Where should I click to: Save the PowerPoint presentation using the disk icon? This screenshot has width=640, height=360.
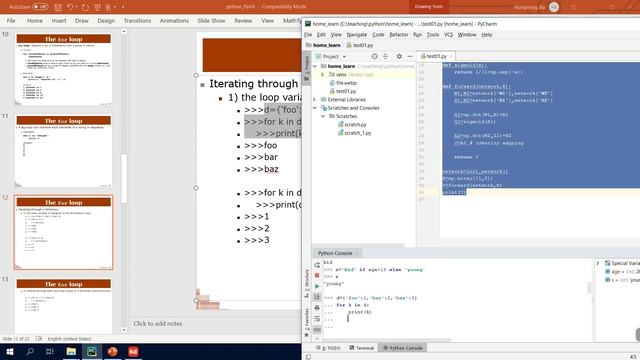58,7
